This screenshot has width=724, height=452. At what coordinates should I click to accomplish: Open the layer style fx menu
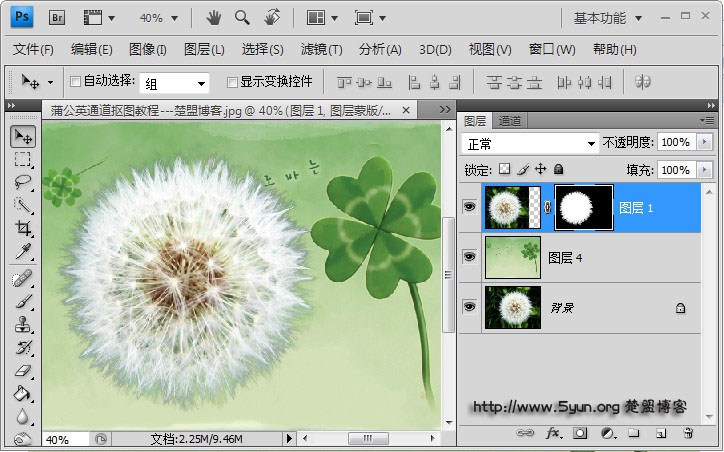pyautogui.click(x=553, y=433)
